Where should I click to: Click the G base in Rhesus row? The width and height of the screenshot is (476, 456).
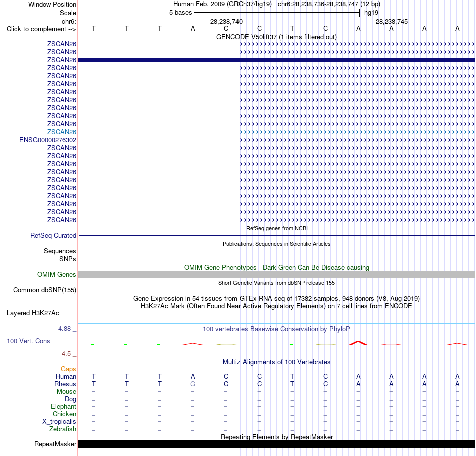pos(193,384)
